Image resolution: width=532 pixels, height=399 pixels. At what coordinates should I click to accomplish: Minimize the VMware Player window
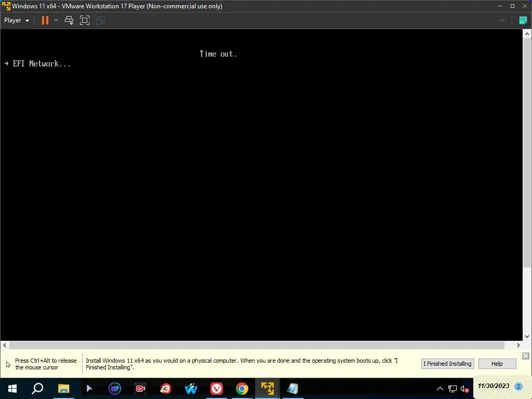pyautogui.click(x=500, y=6)
